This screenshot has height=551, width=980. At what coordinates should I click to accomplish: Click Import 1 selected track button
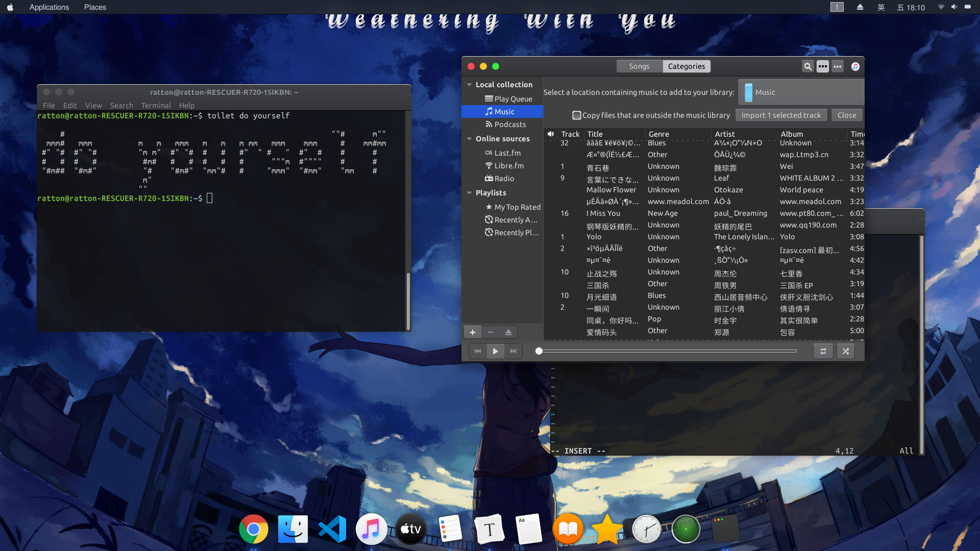point(781,114)
